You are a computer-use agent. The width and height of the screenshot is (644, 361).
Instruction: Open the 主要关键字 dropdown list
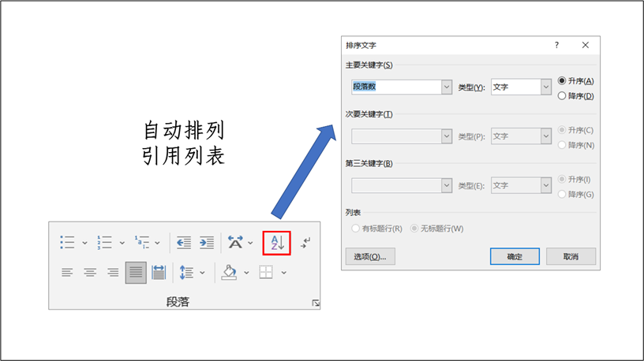coord(447,87)
